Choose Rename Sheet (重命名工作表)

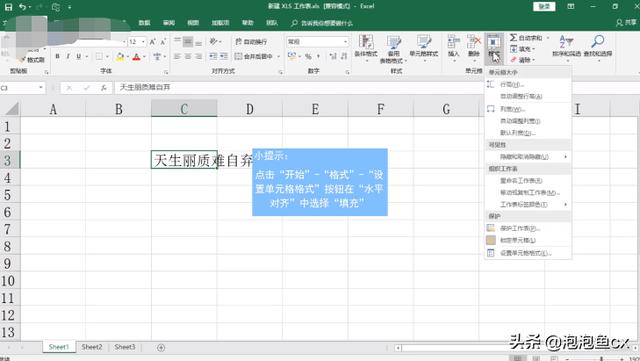click(x=528, y=180)
